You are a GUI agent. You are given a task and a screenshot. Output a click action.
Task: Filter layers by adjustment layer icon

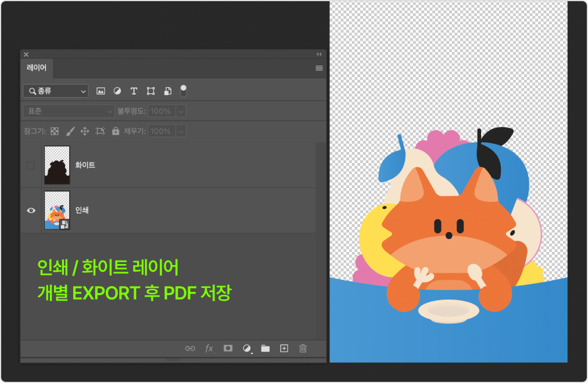pos(117,91)
